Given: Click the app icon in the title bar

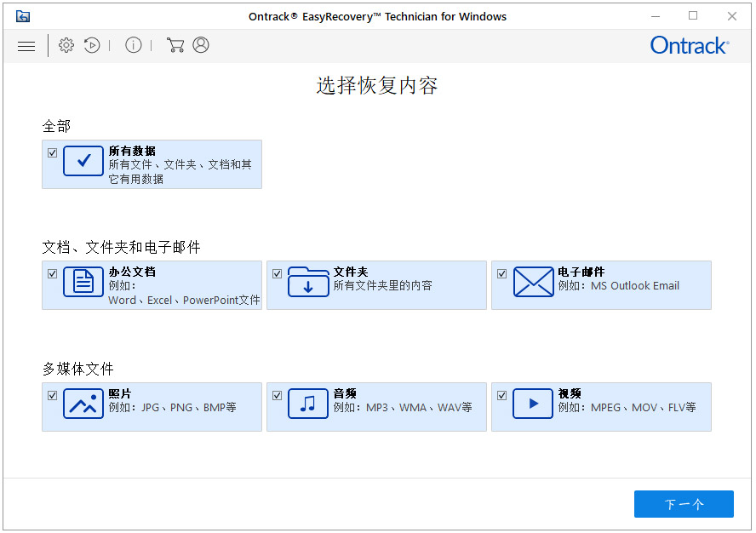Looking at the screenshot, I should coord(23,15).
